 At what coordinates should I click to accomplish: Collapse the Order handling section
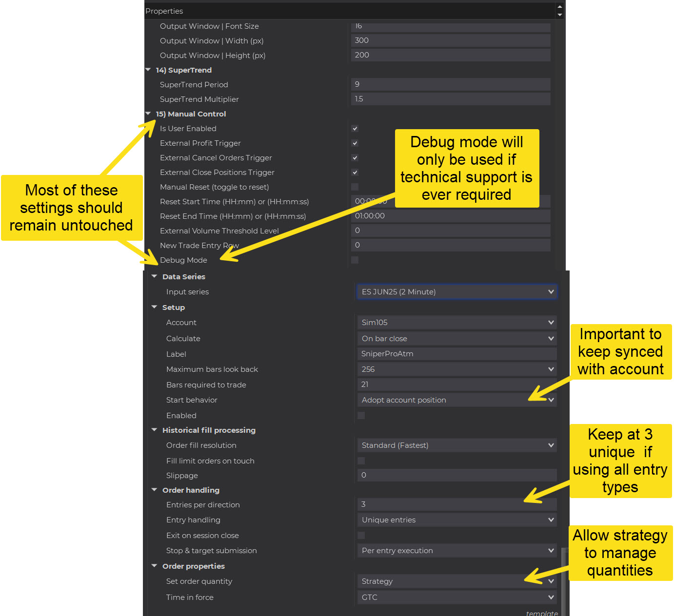coord(154,490)
